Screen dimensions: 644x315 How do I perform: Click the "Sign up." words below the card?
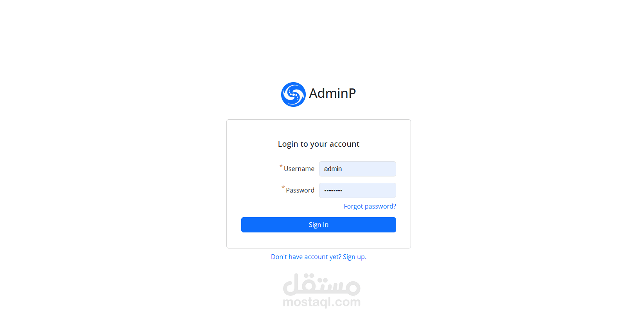pyautogui.click(x=355, y=257)
